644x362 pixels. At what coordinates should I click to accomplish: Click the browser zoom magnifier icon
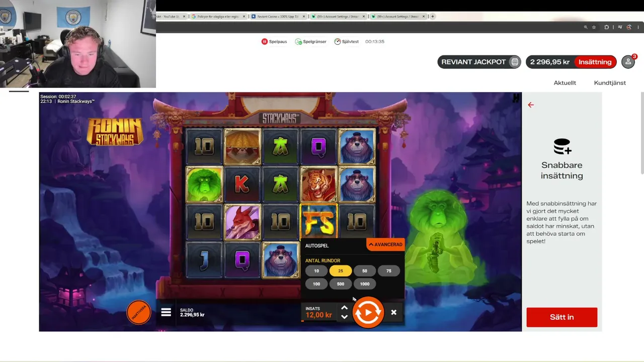[586, 27]
